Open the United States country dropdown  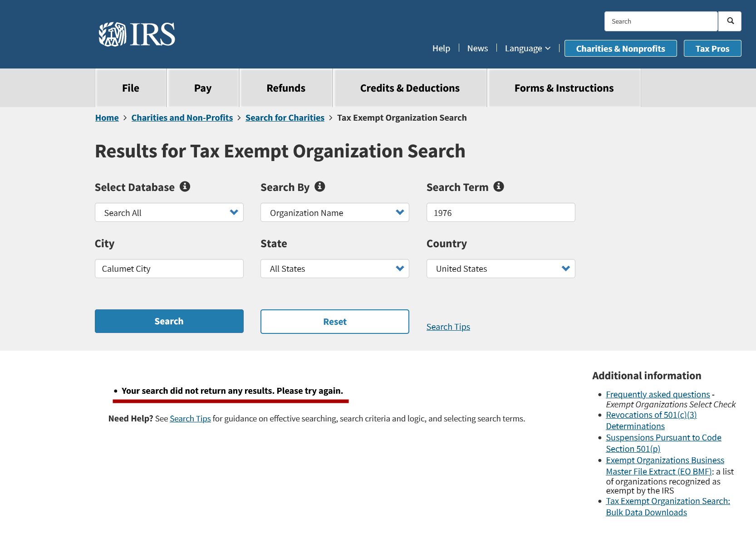pyautogui.click(x=501, y=269)
